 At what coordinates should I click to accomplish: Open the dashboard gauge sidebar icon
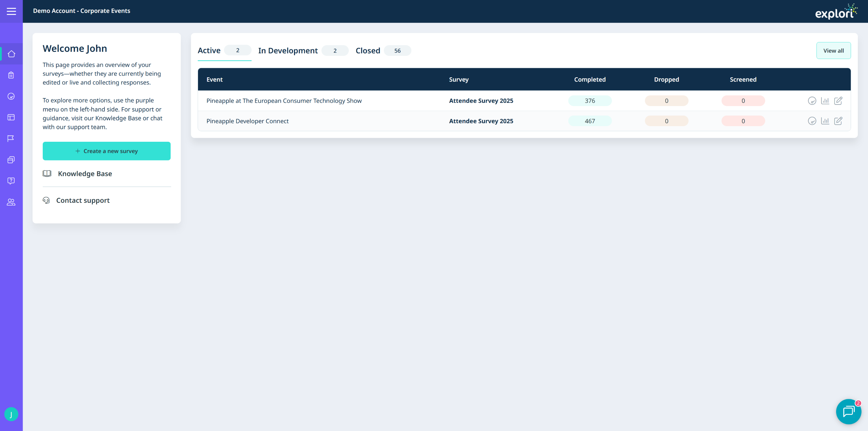coord(11,96)
